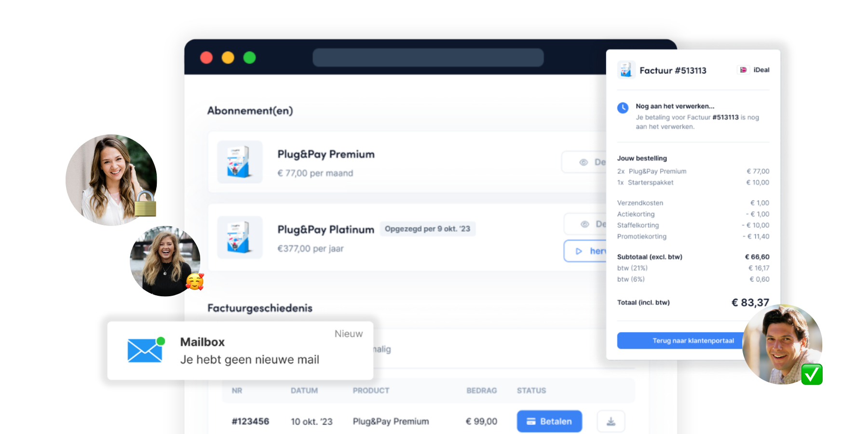The height and width of the screenshot is (434, 868).
Task: Click the red close window dot
Action: [x=206, y=57]
